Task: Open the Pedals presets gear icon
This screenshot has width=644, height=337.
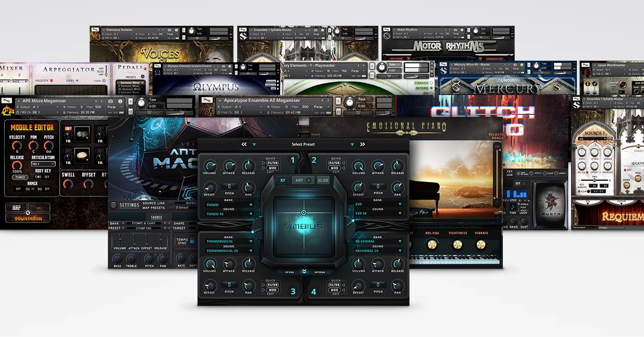Action: click(142, 76)
